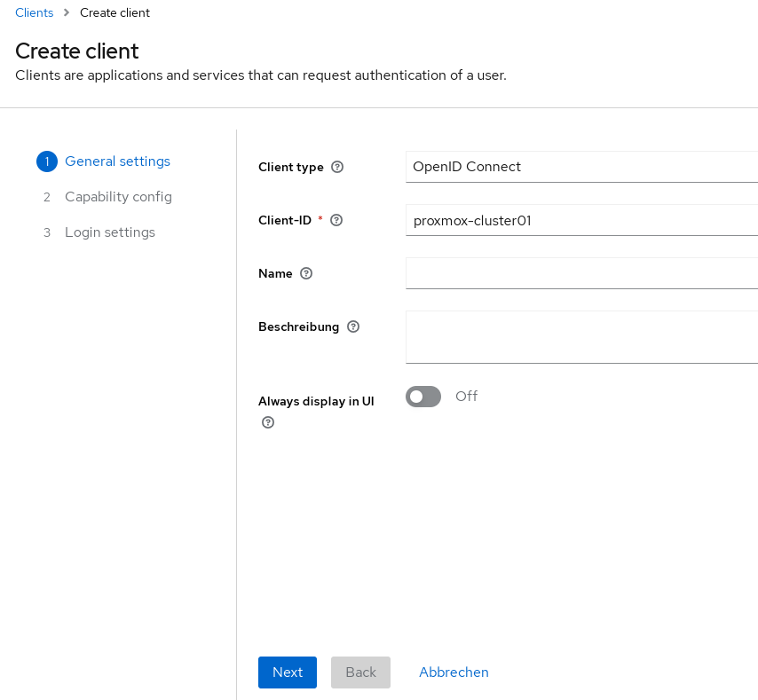The width and height of the screenshot is (758, 700).
Task: Click the Off label beside the switch
Action: pyautogui.click(x=466, y=397)
